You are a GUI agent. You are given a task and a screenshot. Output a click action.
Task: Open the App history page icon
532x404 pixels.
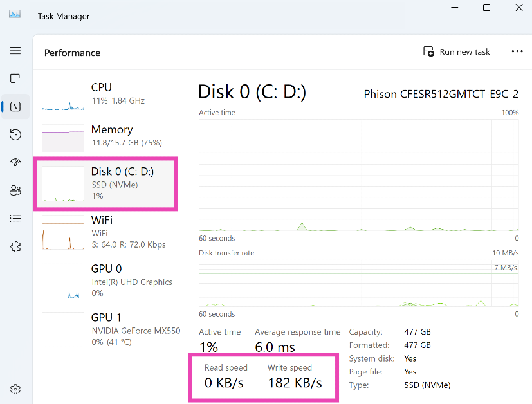point(15,134)
